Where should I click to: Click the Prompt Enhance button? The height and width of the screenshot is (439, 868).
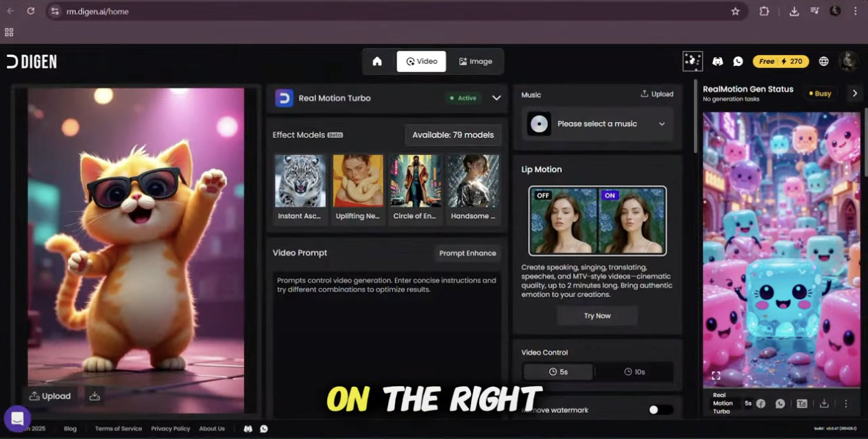click(467, 253)
